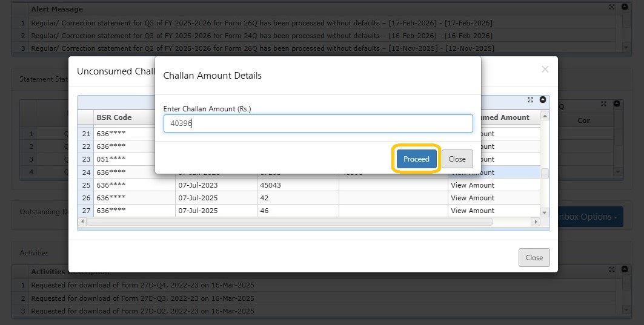644x325 pixels.
Task: Open View Amount for row 25
Action: tap(472, 185)
